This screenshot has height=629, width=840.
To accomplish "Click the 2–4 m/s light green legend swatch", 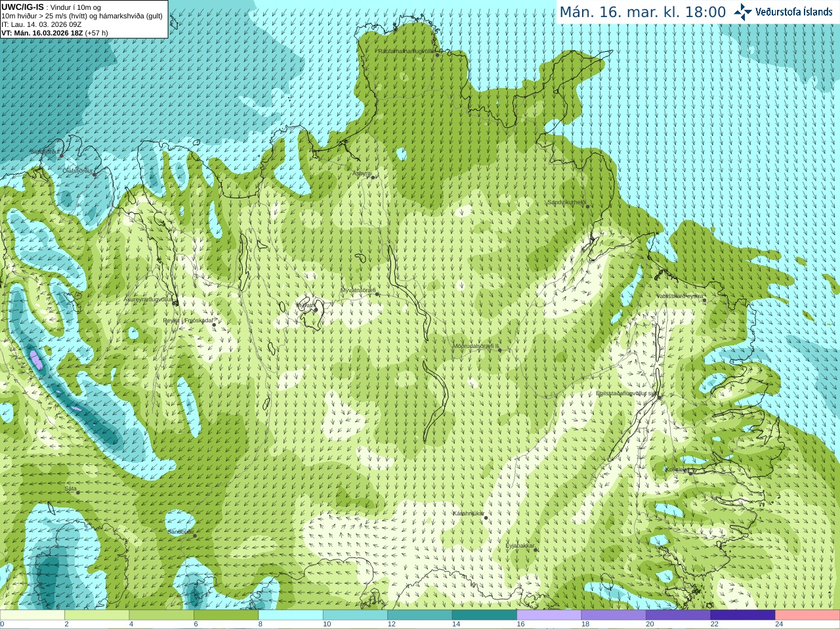I will pyautogui.click(x=96, y=615).
